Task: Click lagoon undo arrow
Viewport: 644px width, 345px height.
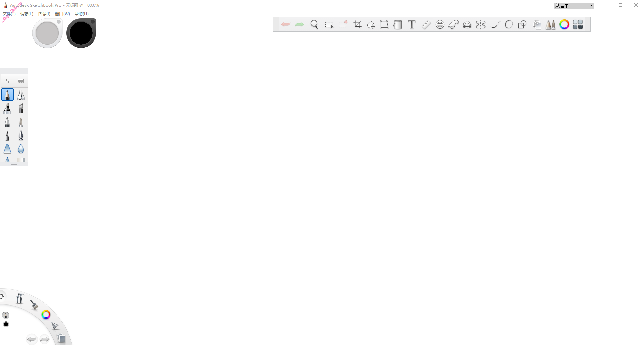Action: (x=32, y=339)
